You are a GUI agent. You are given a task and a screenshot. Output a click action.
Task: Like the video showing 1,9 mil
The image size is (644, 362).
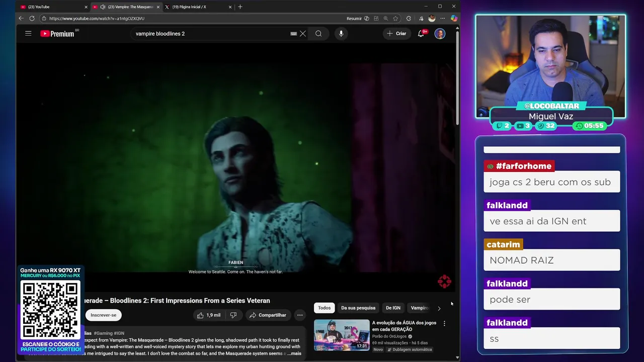[209, 315]
